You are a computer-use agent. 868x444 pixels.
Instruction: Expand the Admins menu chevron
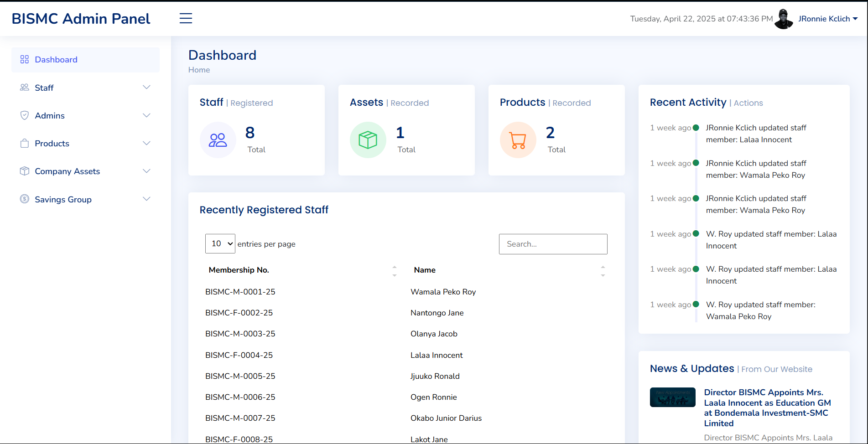click(146, 115)
